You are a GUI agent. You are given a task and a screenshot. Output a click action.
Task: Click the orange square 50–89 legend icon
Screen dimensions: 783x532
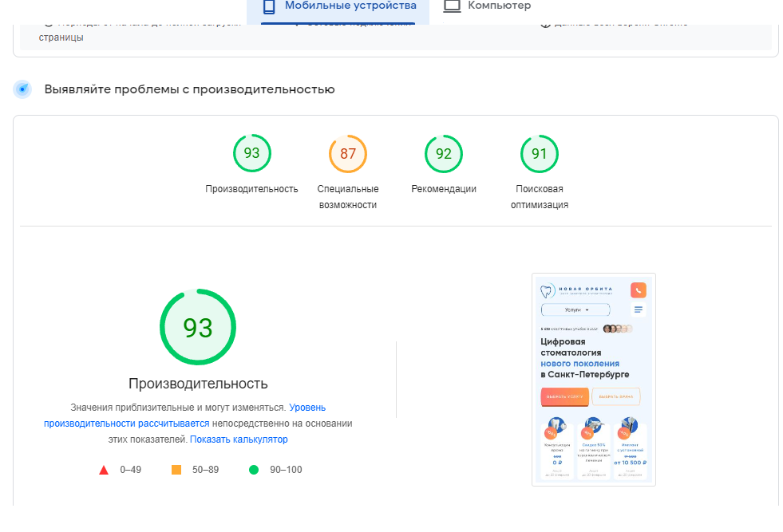coord(176,470)
